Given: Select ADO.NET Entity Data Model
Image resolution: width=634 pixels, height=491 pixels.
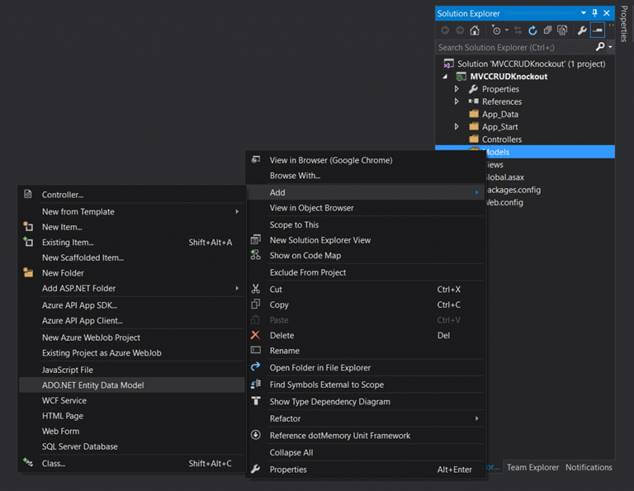Looking at the screenshot, I should pyautogui.click(x=93, y=385).
